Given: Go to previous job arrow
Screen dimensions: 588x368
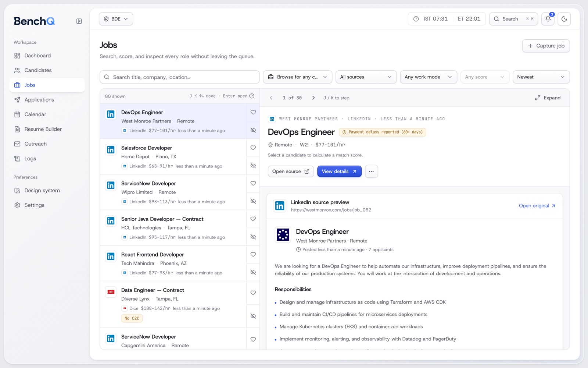Looking at the screenshot, I should [271, 98].
